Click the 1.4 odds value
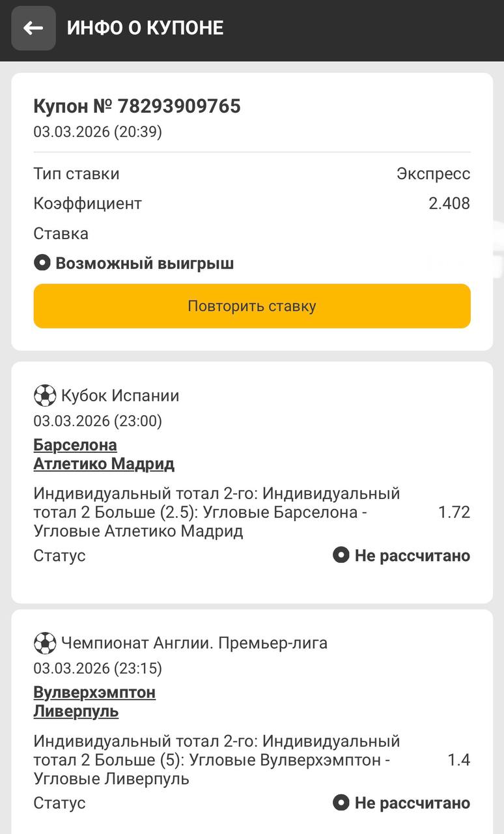Image resolution: width=504 pixels, height=834 pixels. [x=458, y=760]
